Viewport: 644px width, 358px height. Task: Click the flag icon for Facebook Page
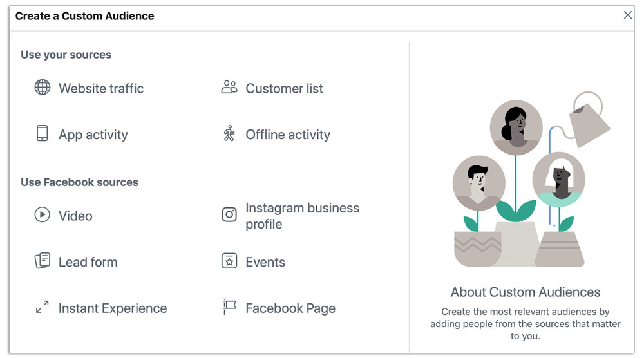pyautogui.click(x=229, y=306)
